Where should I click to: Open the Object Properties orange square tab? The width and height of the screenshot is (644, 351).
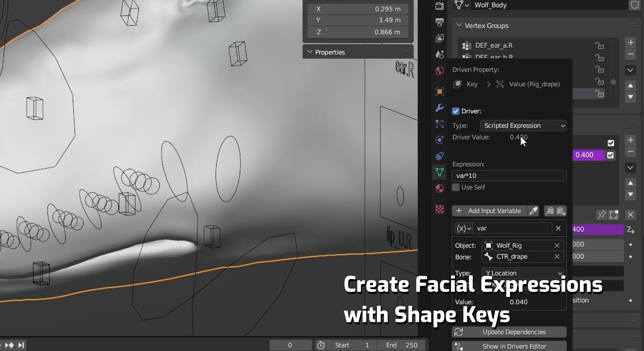(439, 92)
